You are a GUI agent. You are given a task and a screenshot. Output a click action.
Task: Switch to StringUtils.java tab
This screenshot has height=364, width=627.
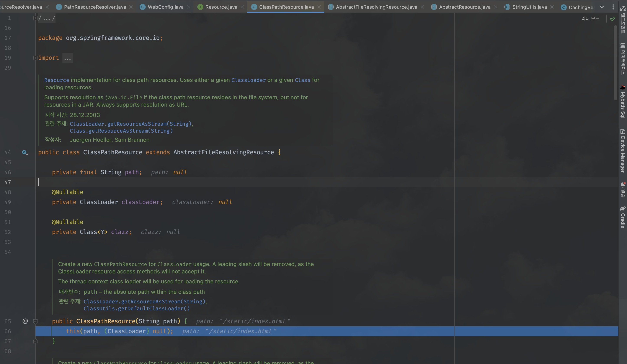click(529, 7)
